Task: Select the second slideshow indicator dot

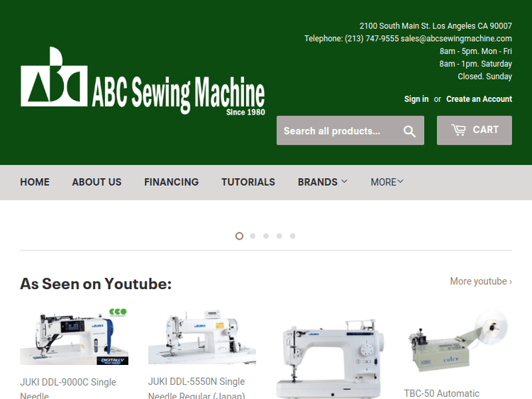Action: click(253, 236)
